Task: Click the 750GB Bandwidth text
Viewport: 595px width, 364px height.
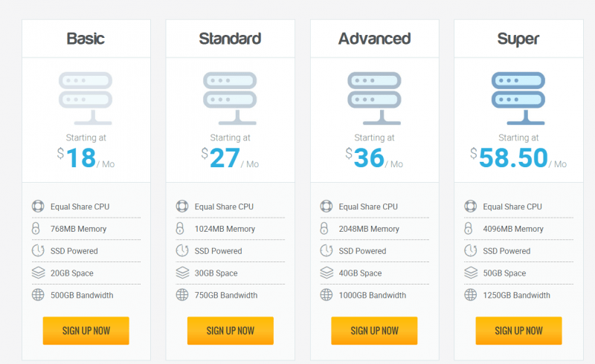Action: pyautogui.click(x=226, y=295)
